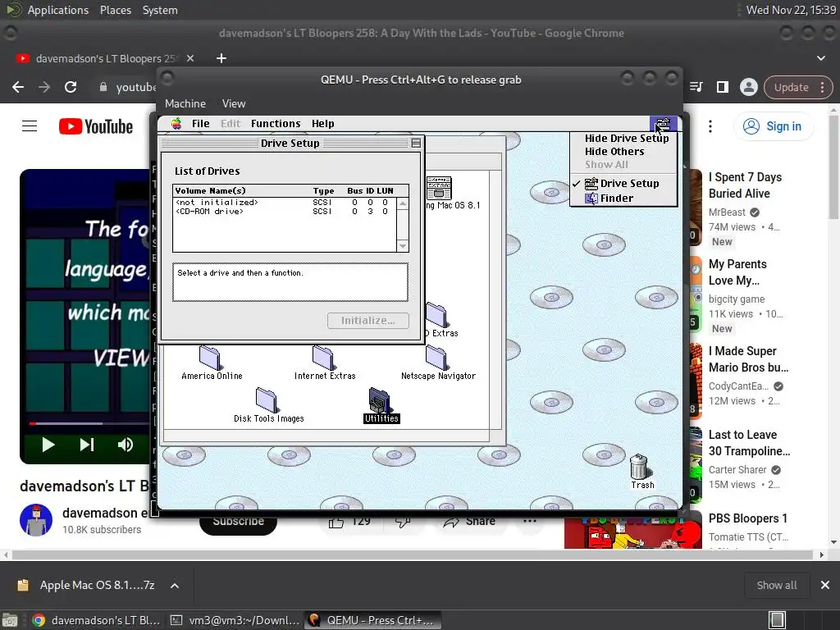Open Last to Leave 30 Trampoline video
Image resolution: width=840 pixels, height=630 pixels.
(x=749, y=442)
